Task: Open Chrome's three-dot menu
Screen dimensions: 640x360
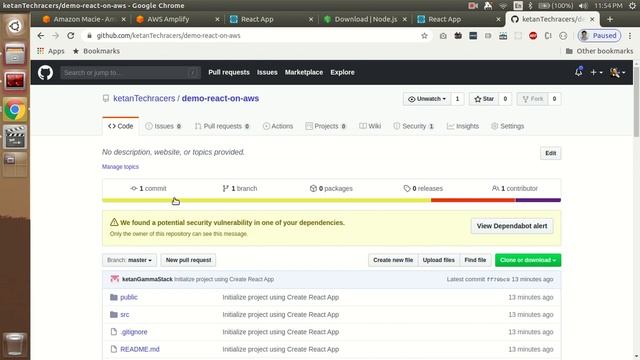Action: point(630,36)
